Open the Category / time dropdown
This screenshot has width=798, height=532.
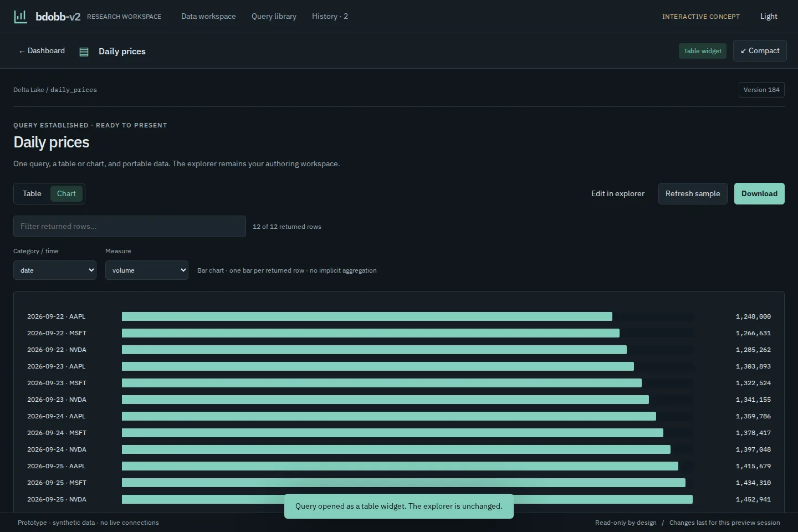pos(55,270)
